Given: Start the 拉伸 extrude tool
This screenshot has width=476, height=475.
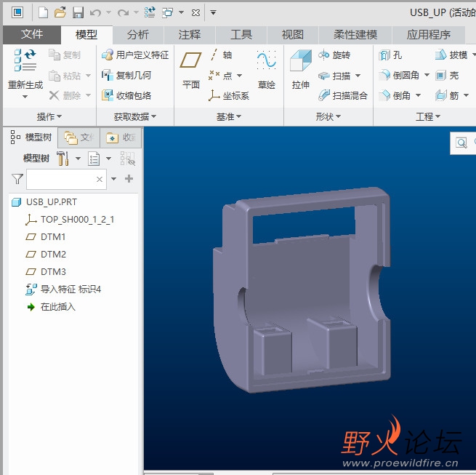Looking at the screenshot, I should click(x=301, y=71).
